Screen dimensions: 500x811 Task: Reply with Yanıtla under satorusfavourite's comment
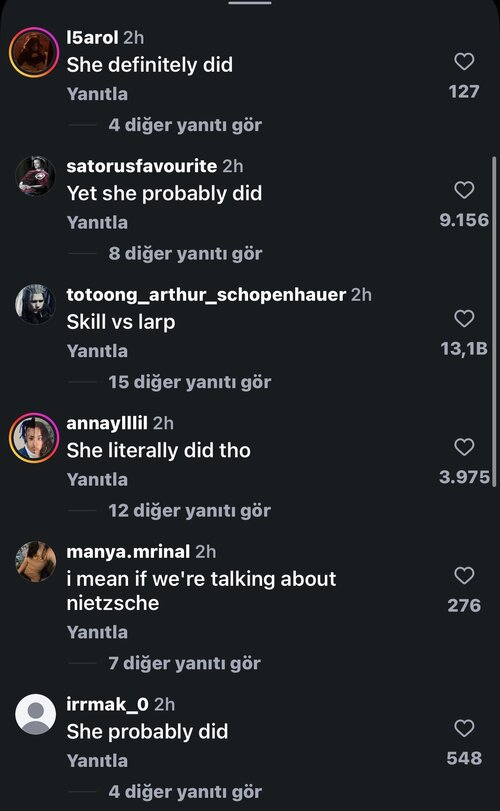point(97,222)
